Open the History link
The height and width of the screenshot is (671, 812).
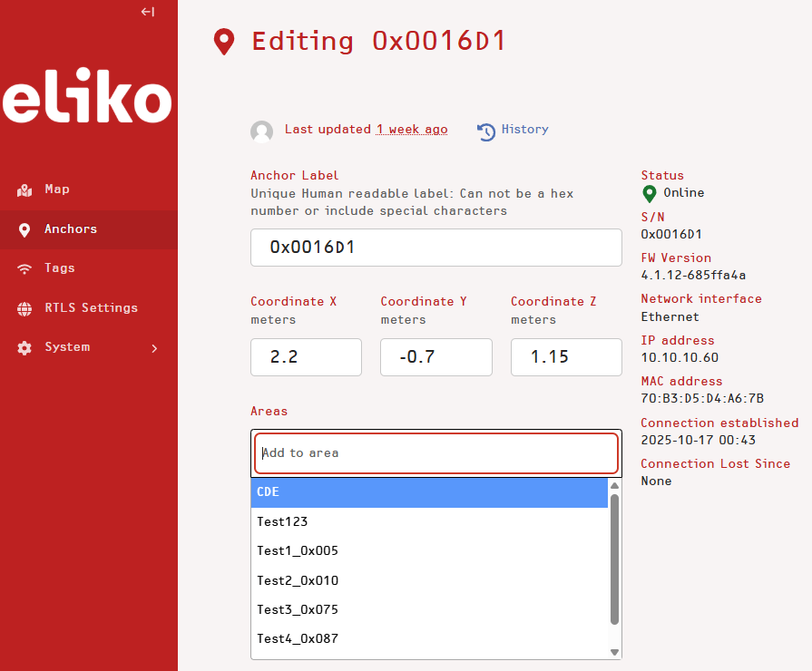(x=524, y=130)
